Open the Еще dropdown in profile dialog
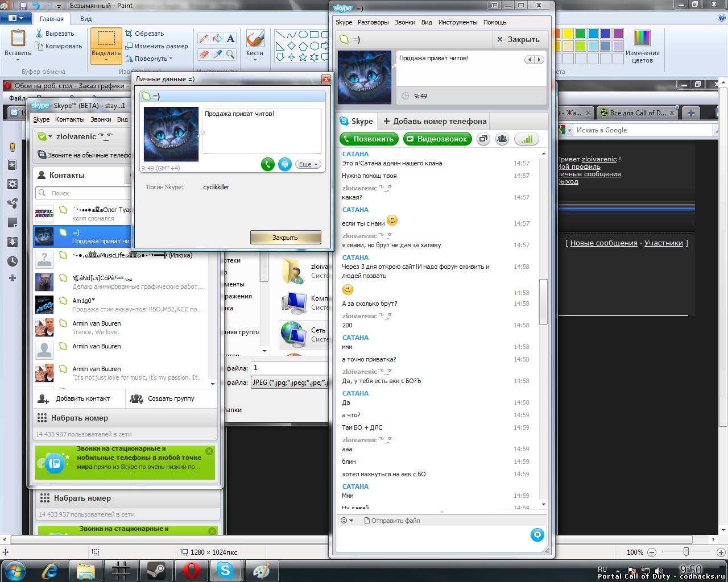Image resolution: width=728 pixels, height=582 pixels. tap(308, 164)
